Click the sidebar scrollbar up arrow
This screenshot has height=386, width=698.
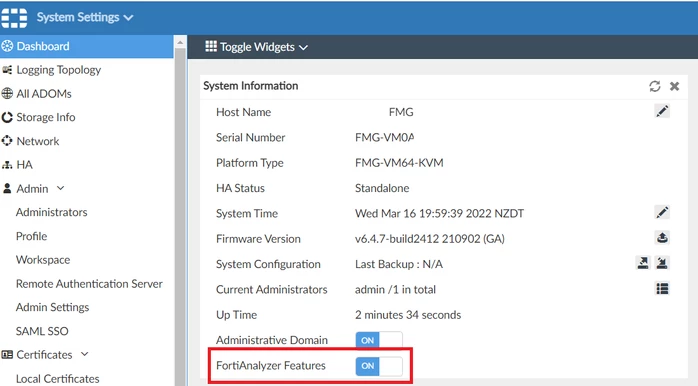pos(180,43)
